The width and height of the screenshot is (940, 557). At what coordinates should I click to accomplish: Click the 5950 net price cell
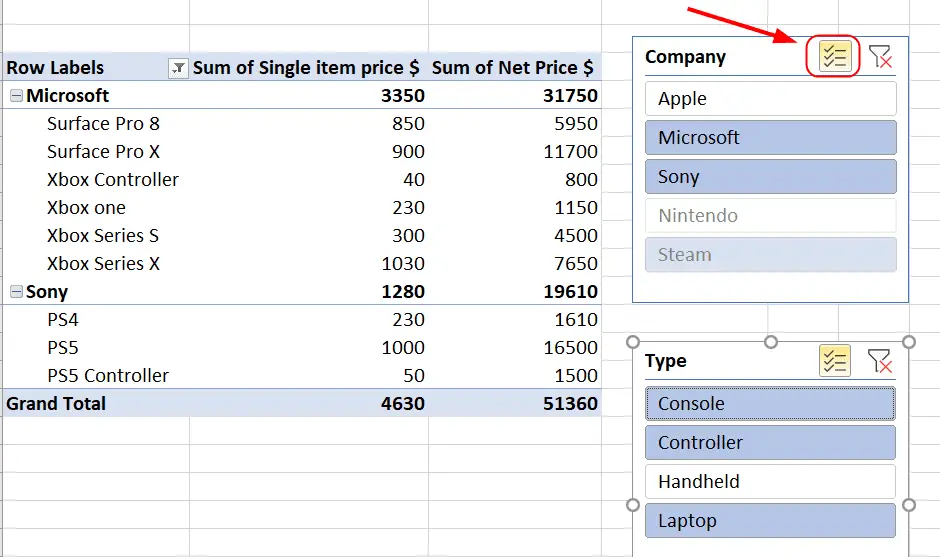pyautogui.click(x=576, y=124)
